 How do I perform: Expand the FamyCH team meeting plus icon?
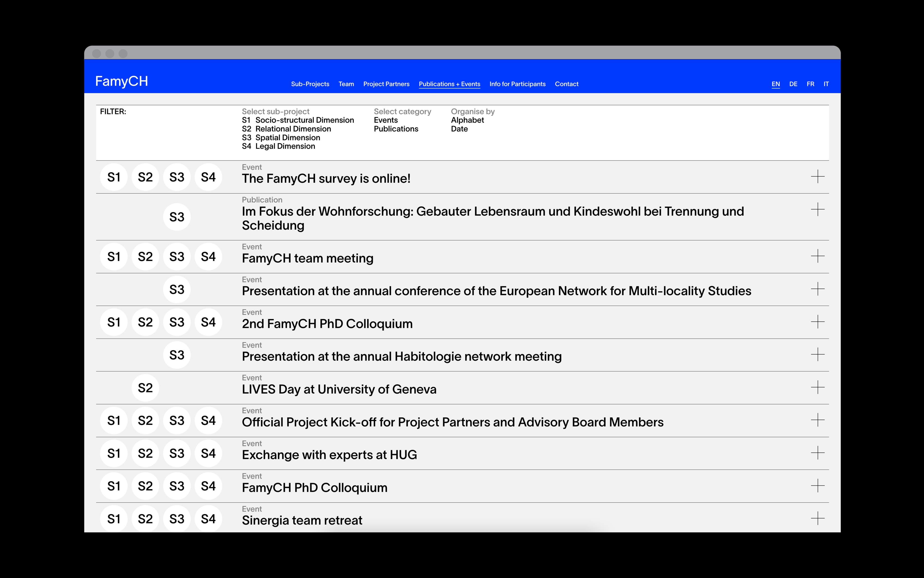pos(818,256)
